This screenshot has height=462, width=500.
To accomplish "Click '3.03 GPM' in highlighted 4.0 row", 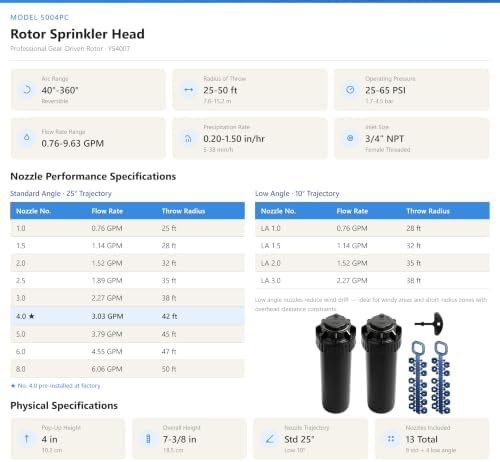I will point(107,316).
